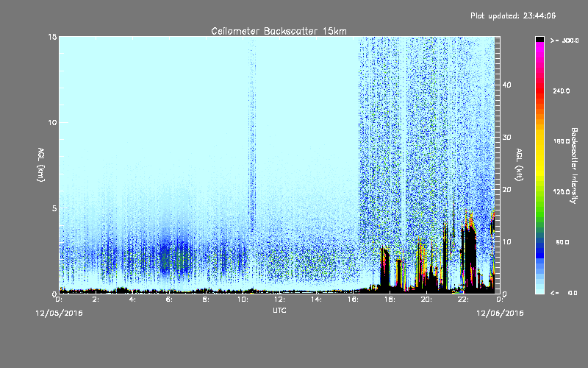This screenshot has height=368, width=588.
Task: Click the '60.0' colorbar label
Action: click(562, 242)
